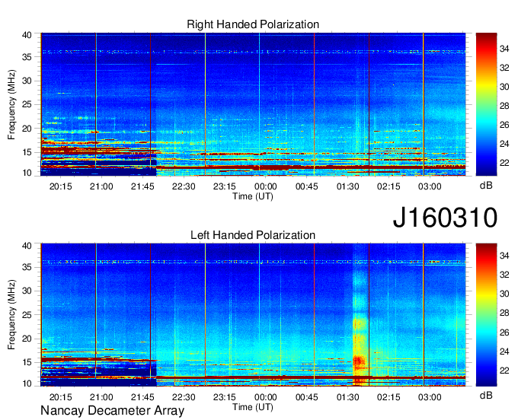This screenshot has height=420, width=518.
Task: Click "Frequency (MHz)" label of Right Handed plot
Action: [x=11, y=104]
